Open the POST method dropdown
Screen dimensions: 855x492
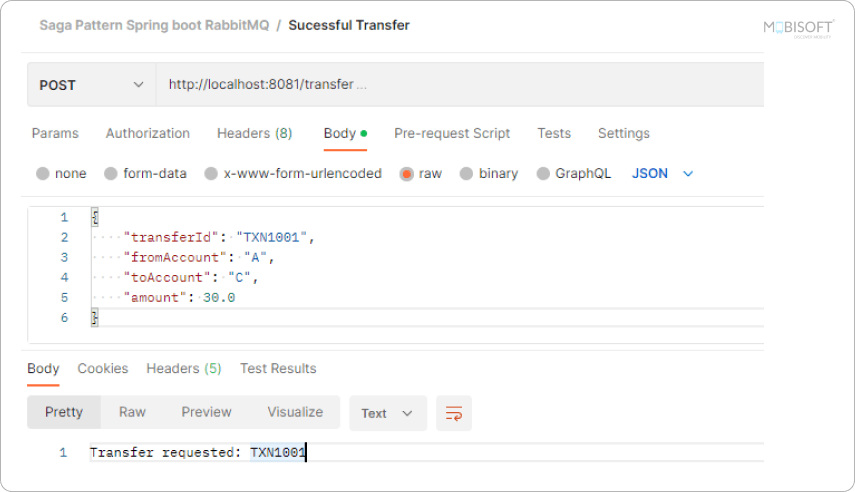(92, 85)
